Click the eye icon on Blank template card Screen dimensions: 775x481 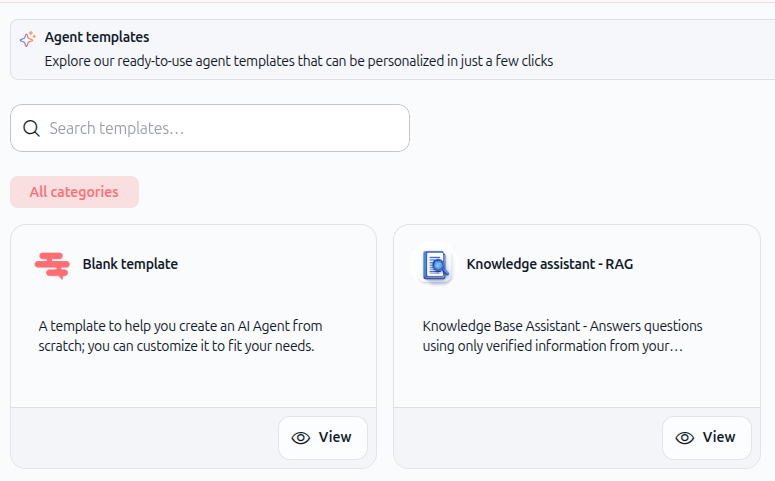[301, 438]
